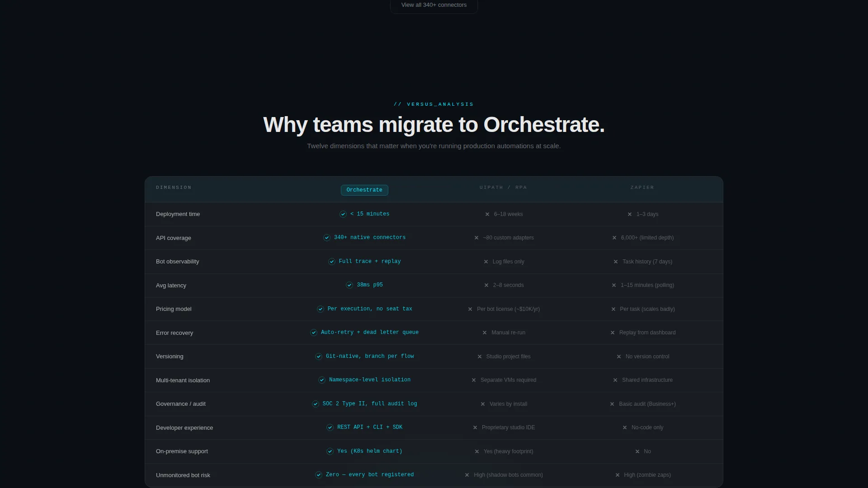Click the 'Why teams migrate to Orchestrate.' heading
This screenshot has width=868, height=488.
click(434, 125)
